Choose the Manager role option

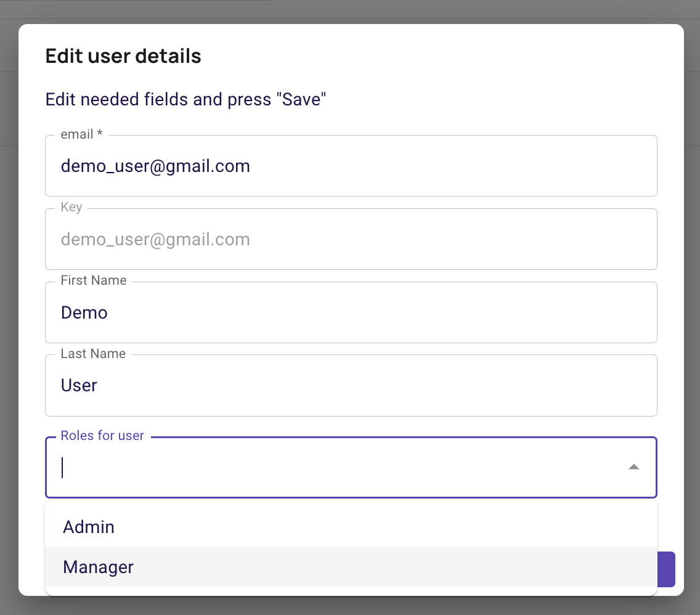(99, 567)
